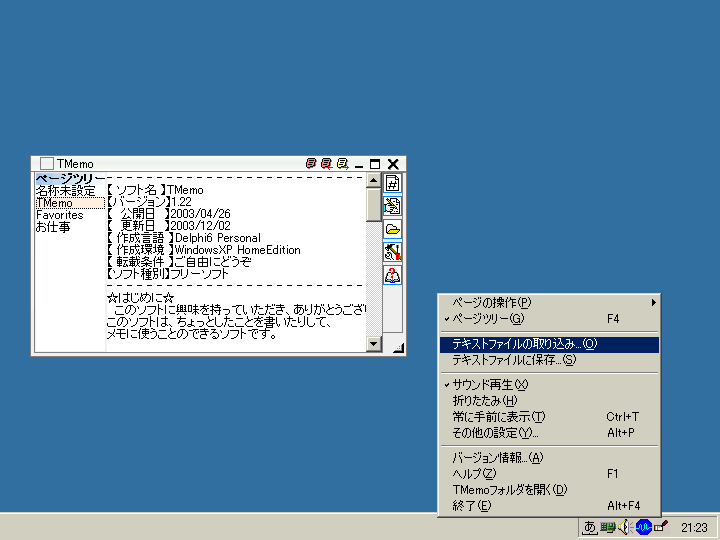720x540 pixels.
Task: Open その他の設定 from context menu
Action: tap(550, 433)
